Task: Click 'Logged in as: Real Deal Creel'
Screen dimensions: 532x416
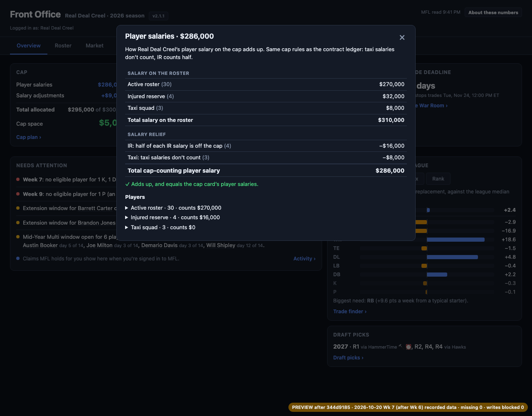Action: coord(42,28)
